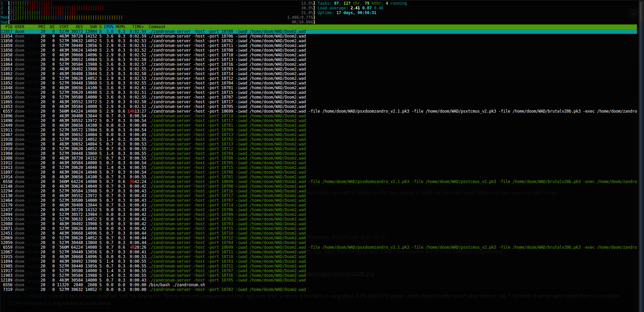
Task: Click the CPU 2 usage meter bar
Action: click(57, 8)
